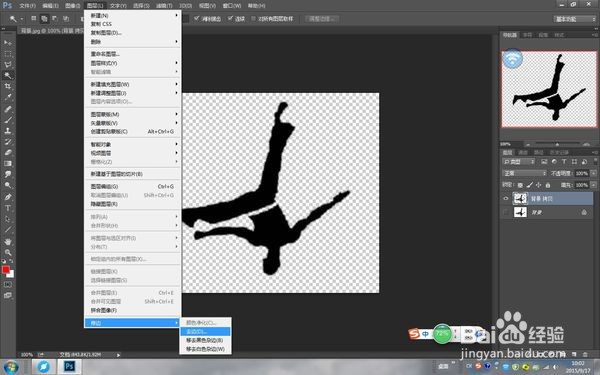Choose Remove Black Matte (B) in submenu
600x375 pixels.
pyautogui.click(x=205, y=340)
